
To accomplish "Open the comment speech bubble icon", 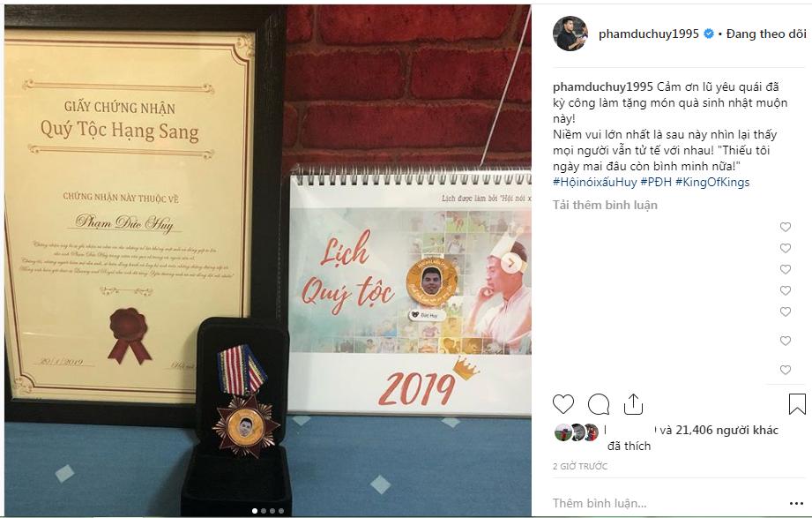I will (x=598, y=404).
